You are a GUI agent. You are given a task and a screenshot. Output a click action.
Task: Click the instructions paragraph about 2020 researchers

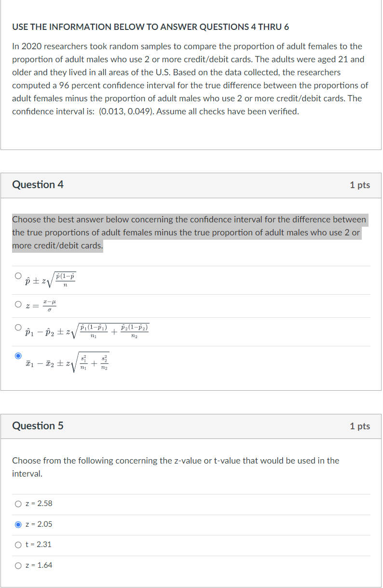point(188,79)
